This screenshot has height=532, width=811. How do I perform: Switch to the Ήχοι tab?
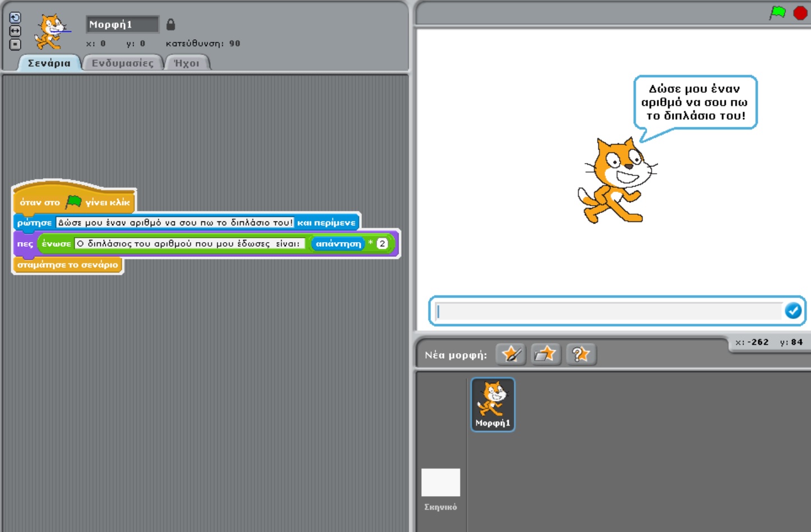(186, 63)
